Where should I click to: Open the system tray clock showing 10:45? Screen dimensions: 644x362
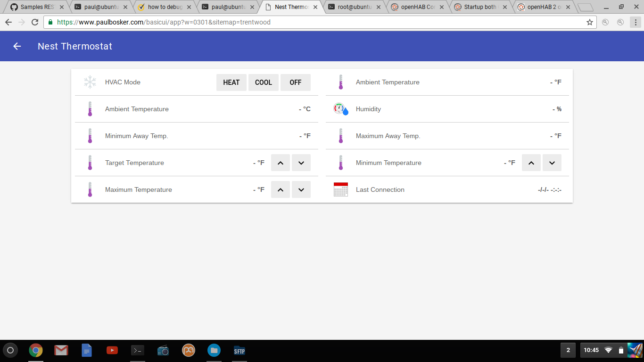(x=591, y=350)
